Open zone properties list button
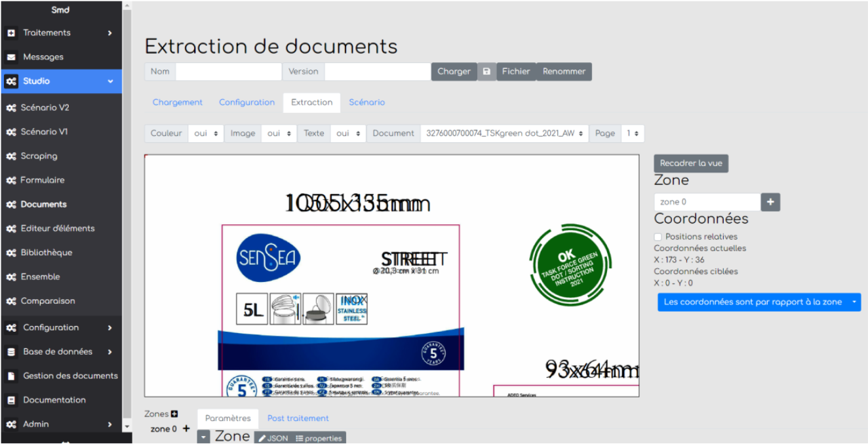 point(318,438)
